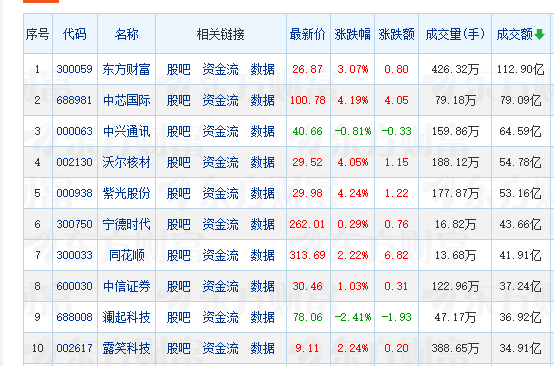Open 股吧 for 紫光股份

(178, 193)
